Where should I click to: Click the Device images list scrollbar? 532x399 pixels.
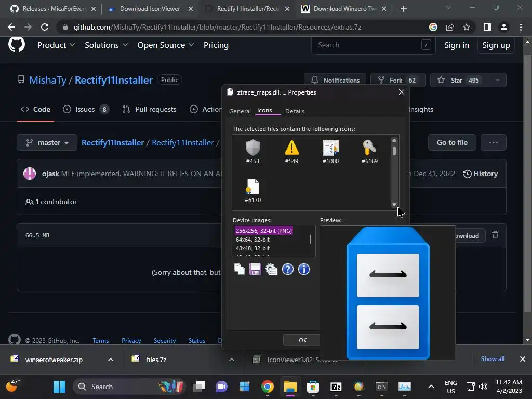(x=311, y=239)
